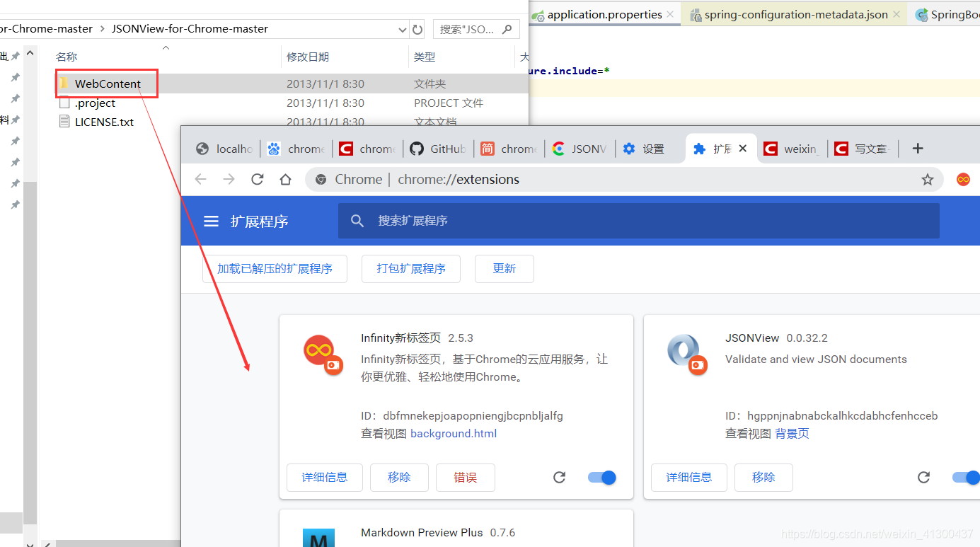Refresh the Explorer folder view
The image size is (980, 547).
click(x=417, y=30)
